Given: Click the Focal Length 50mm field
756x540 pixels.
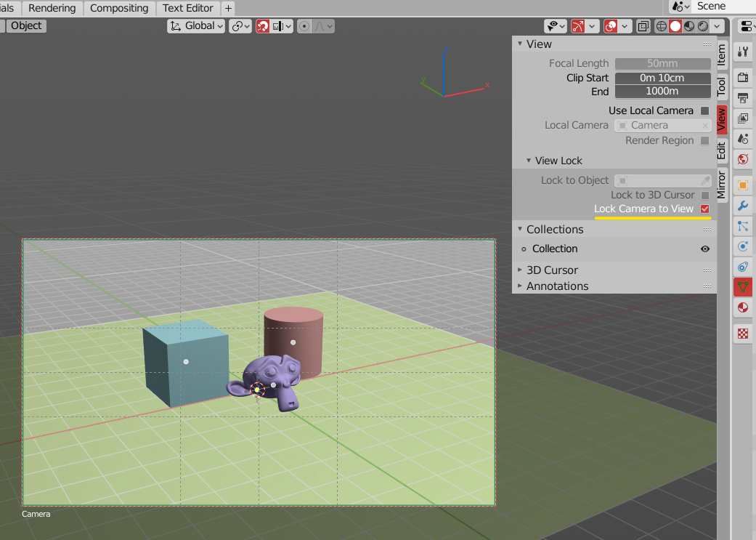Looking at the screenshot, I should click(x=662, y=64).
